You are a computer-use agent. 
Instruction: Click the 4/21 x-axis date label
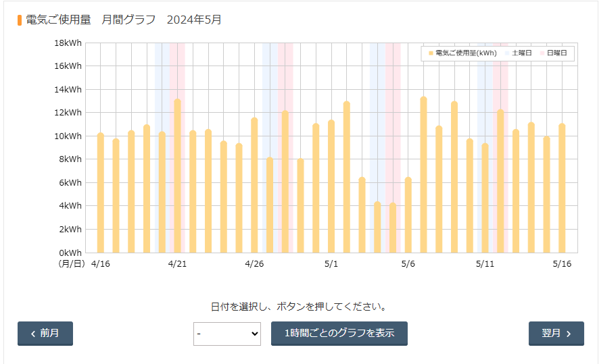point(177,263)
